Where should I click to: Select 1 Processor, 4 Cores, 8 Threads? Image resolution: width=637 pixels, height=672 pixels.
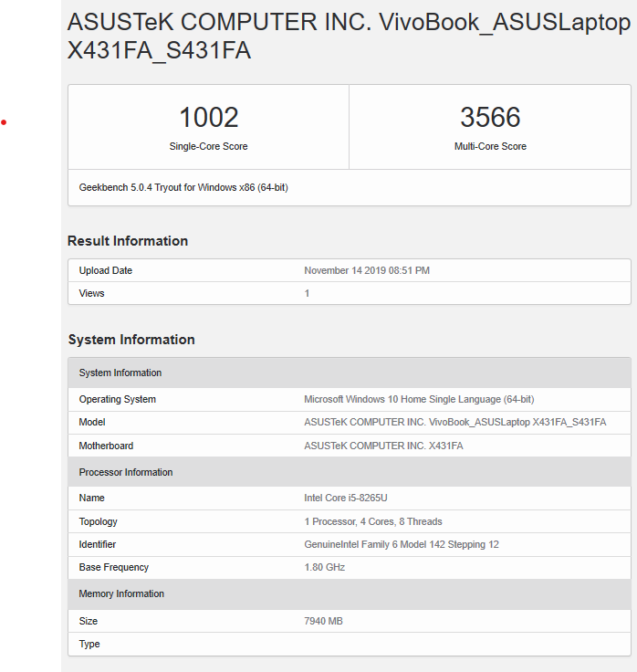pos(373,521)
